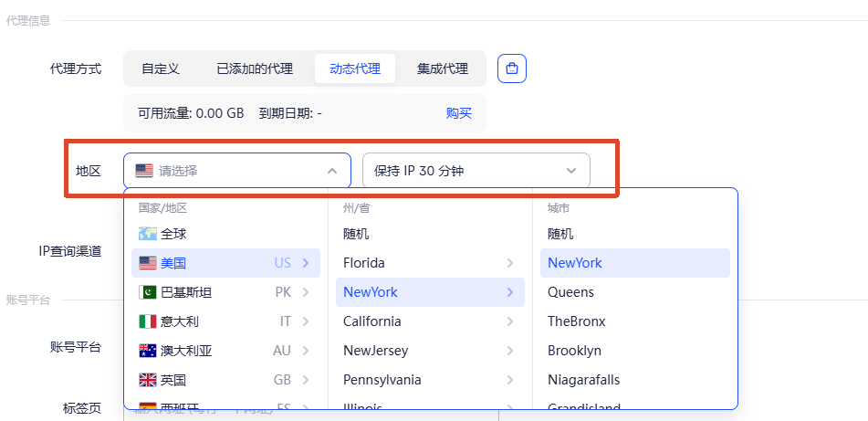Click the 购买 link

459,113
